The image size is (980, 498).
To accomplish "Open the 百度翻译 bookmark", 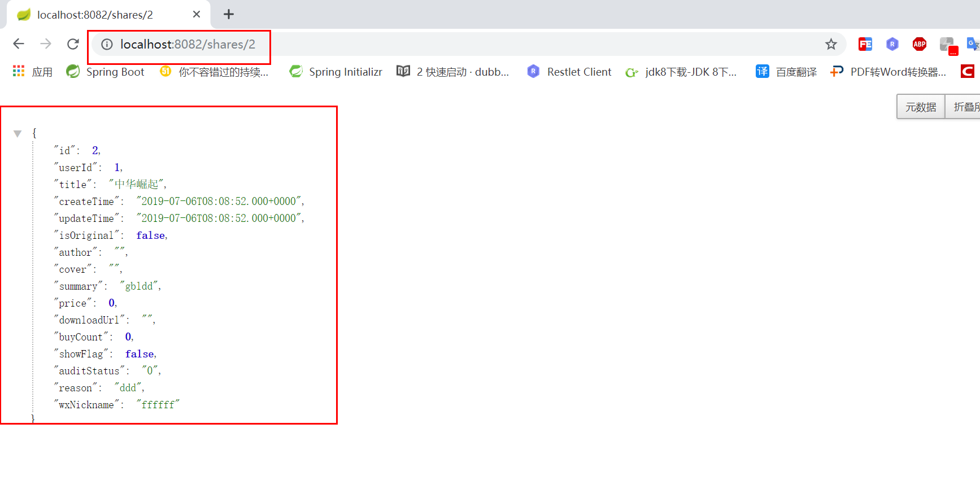I will [x=786, y=72].
